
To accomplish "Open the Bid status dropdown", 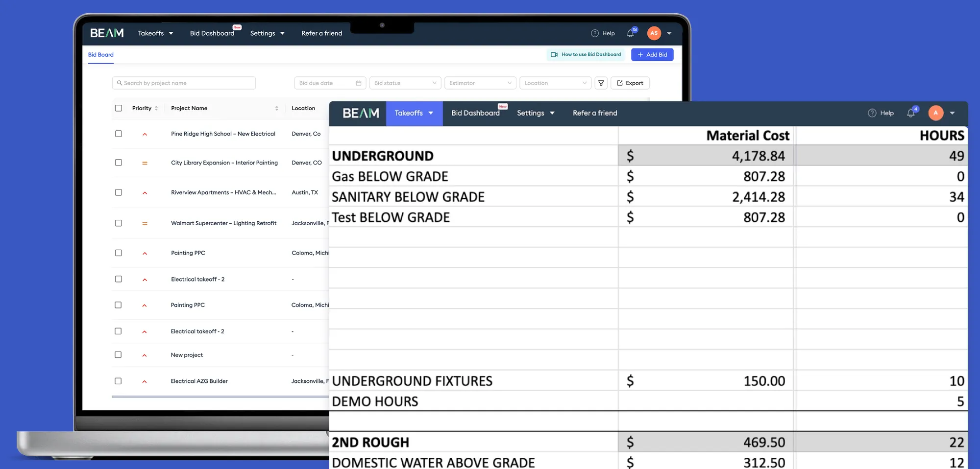I will click(x=405, y=83).
